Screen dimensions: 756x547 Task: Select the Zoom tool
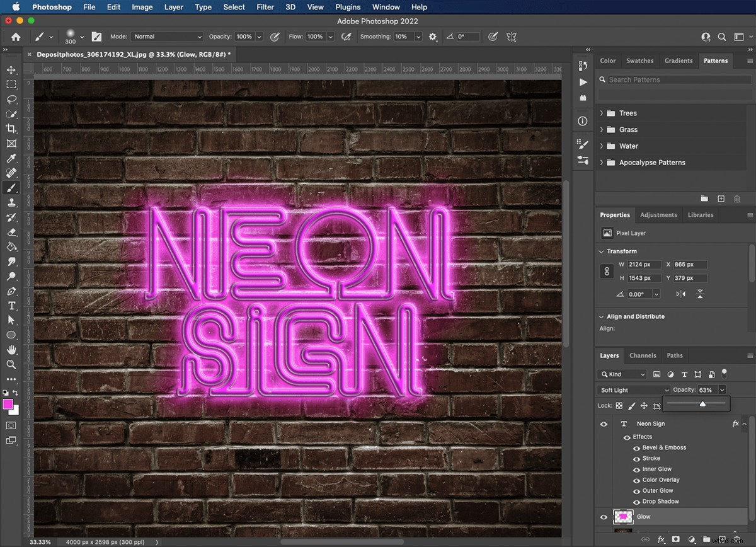(11, 364)
